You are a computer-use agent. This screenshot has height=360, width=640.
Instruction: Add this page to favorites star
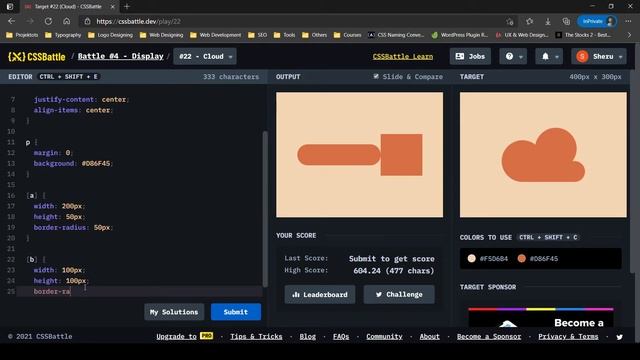coord(510,21)
